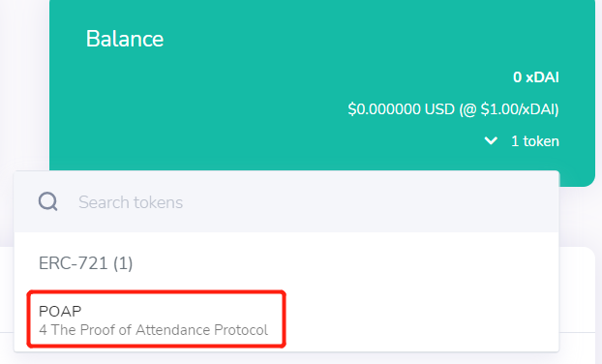Open "4 The Proof of Attendance Protocol" link
The width and height of the screenshot is (602, 364).
click(153, 330)
